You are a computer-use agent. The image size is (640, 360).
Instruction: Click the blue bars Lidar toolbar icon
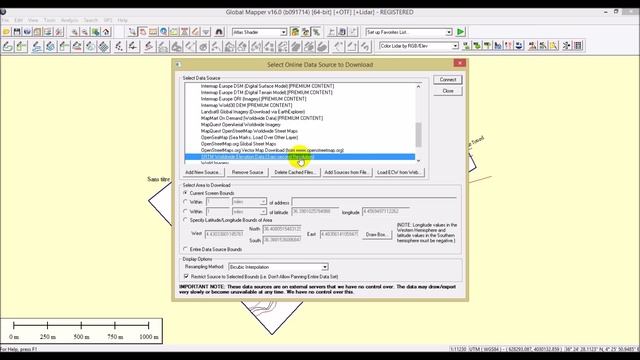coord(498,46)
